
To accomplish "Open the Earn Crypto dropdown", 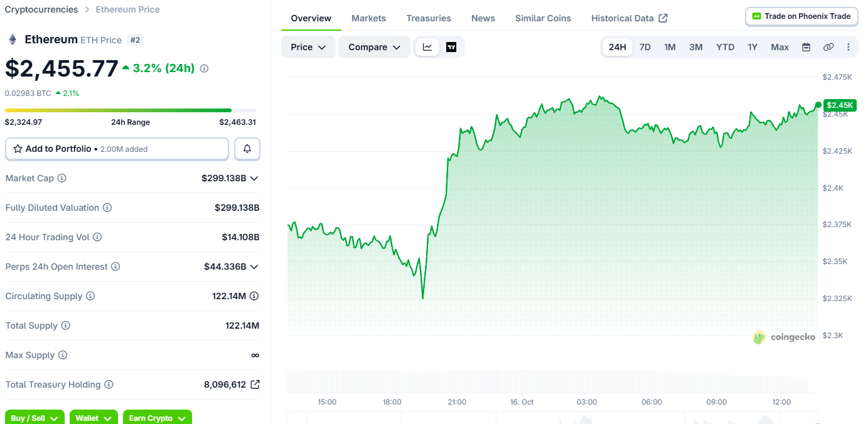I will click(x=158, y=418).
